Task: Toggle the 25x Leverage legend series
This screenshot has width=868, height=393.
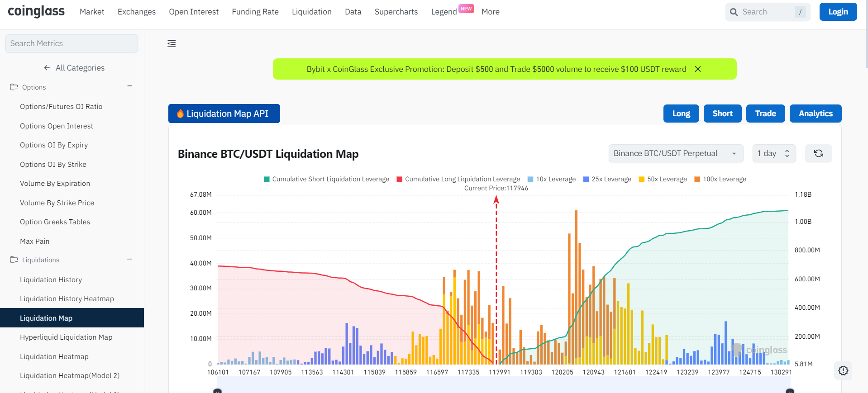Action: coord(607,179)
